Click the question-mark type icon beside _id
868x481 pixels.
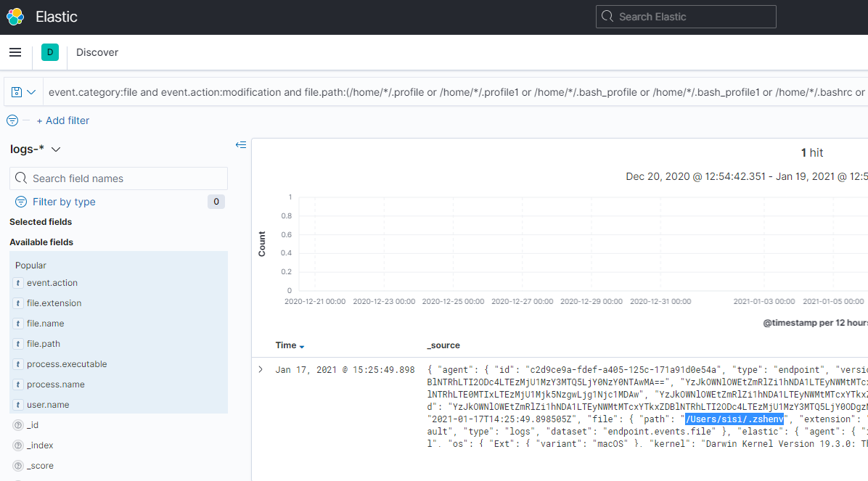(17, 424)
